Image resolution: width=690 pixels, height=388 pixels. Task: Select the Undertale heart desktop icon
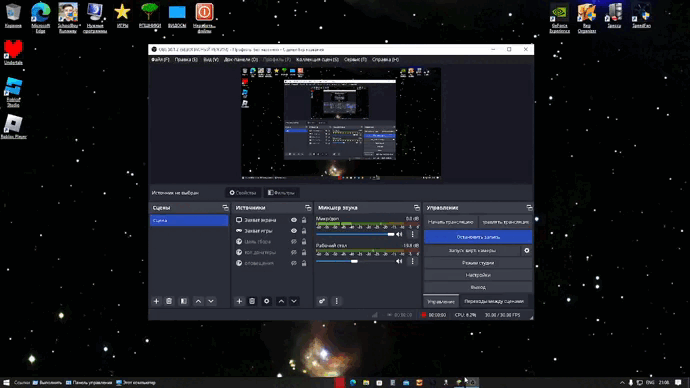coord(13,52)
